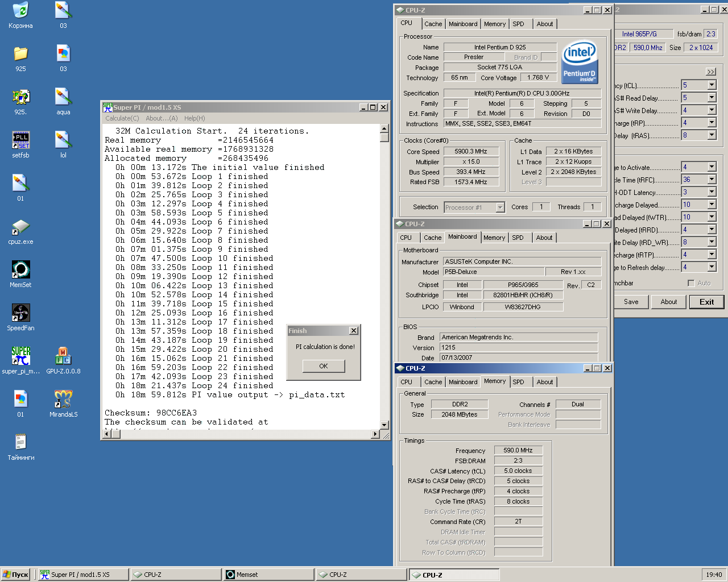Click the Super PI title bar icon

[107, 107]
